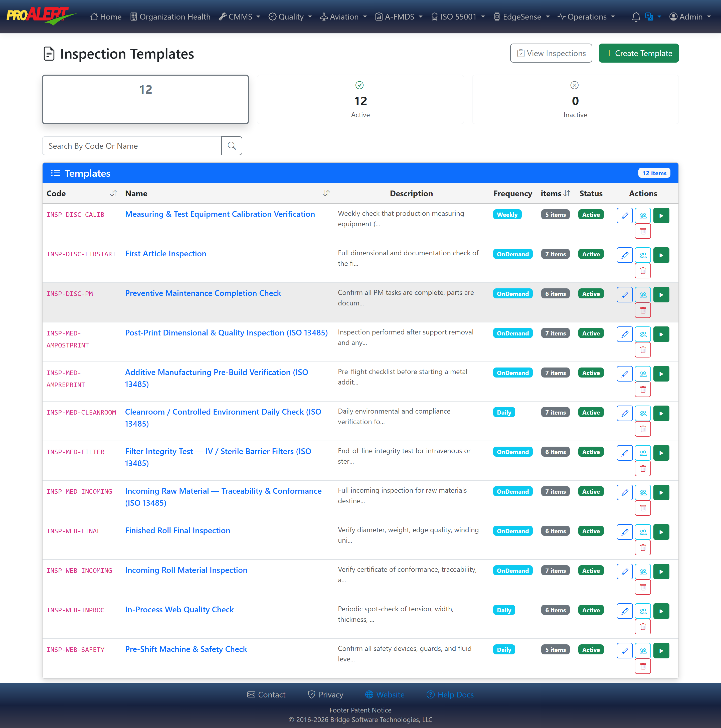Expand the ISO 55001 dropdown menu
The height and width of the screenshot is (728, 721).
click(x=458, y=17)
